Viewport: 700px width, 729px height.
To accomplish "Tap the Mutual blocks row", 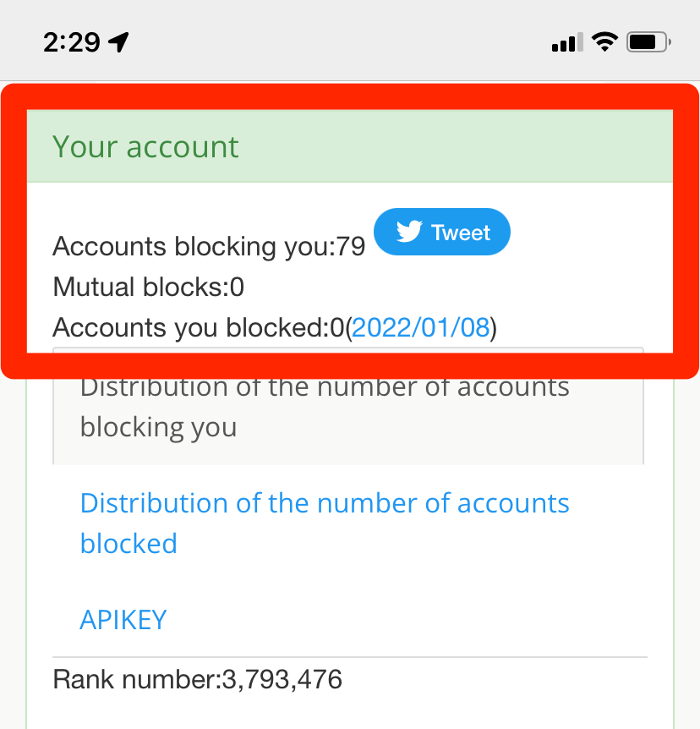I will pos(148,287).
